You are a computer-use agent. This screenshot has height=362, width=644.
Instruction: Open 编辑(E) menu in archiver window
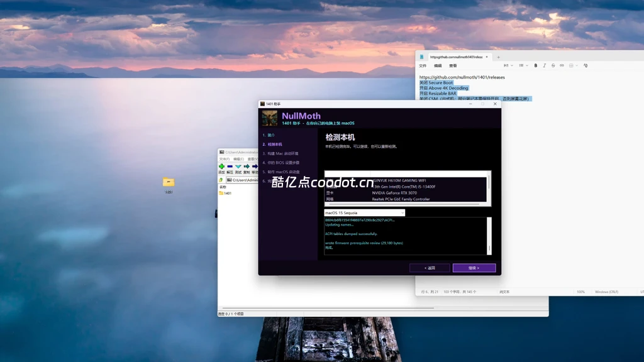(x=238, y=159)
